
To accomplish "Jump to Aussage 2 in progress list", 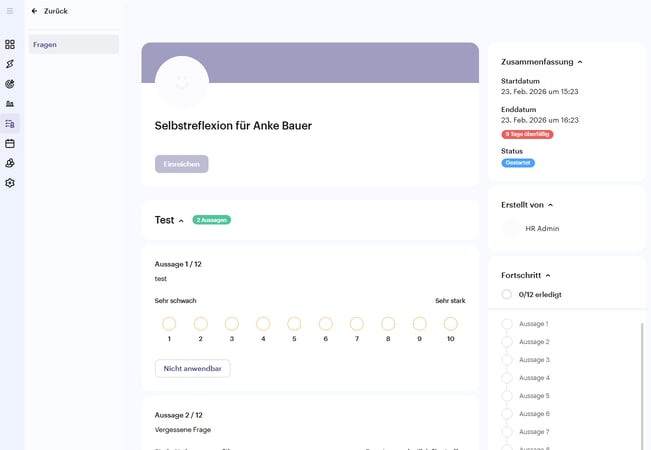I will (x=534, y=342).
